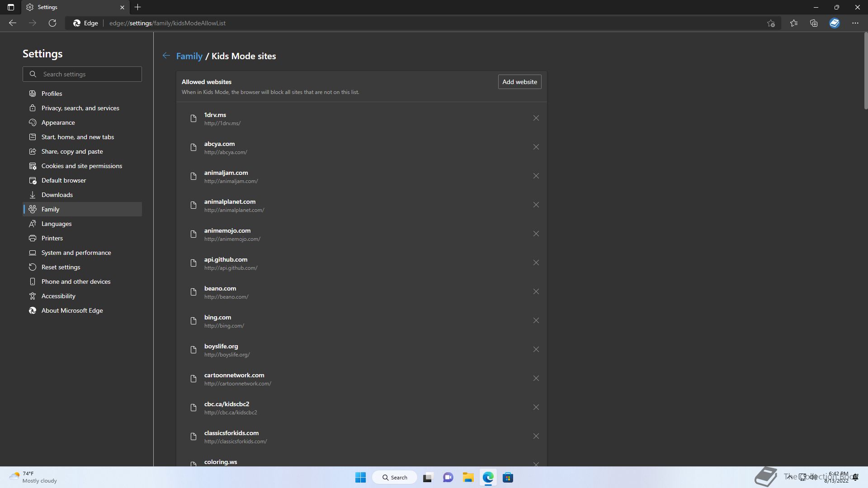Click the site info Edge badge
The height and width of the screenshot is (488, 868).
[x=86, y=23]
